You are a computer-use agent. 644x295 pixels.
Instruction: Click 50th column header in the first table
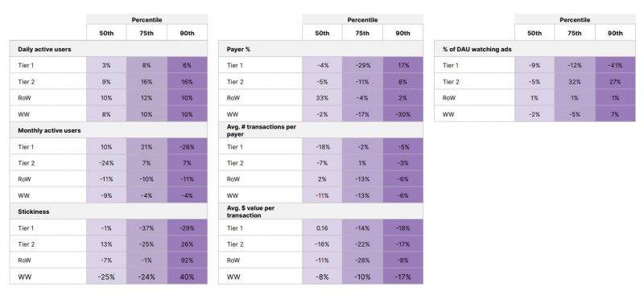point(106,33)
